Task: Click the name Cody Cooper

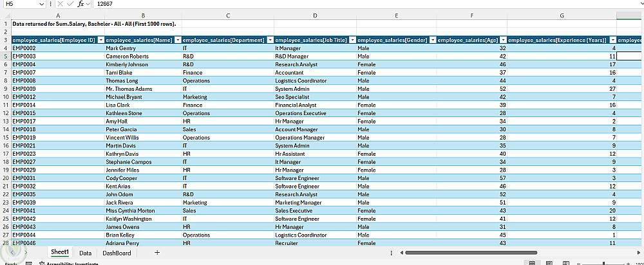Action: [x=121, y=178]
